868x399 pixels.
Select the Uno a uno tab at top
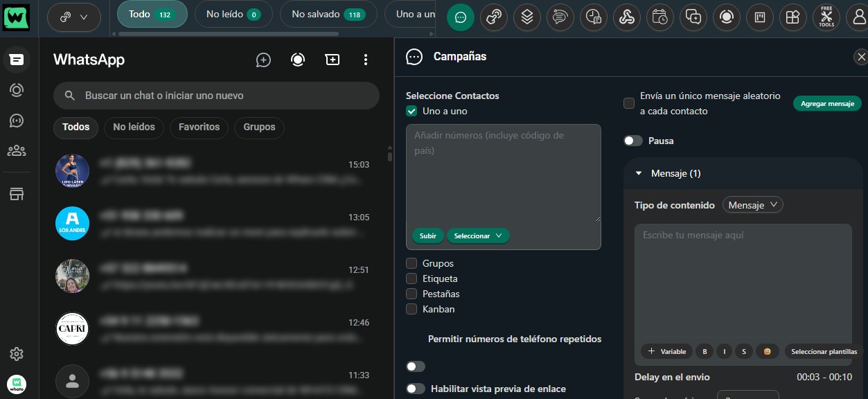click(410, 14)
